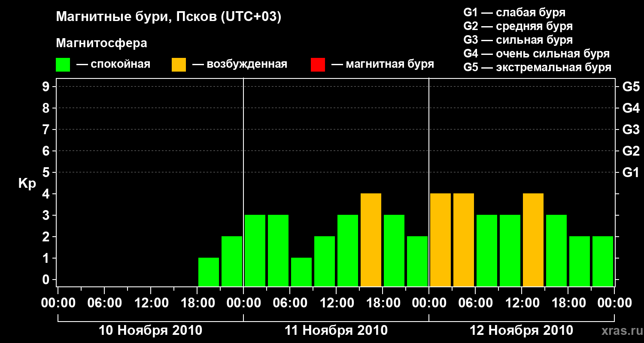Click the G2 label on the right axis
Viewport: 644px width, 343px height.
tap(631, 151)
